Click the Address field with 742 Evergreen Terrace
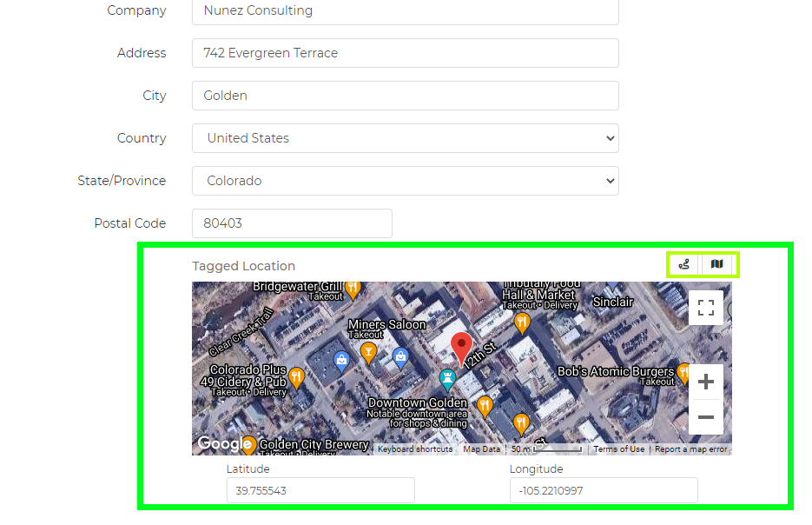 (x=406, y=53)
